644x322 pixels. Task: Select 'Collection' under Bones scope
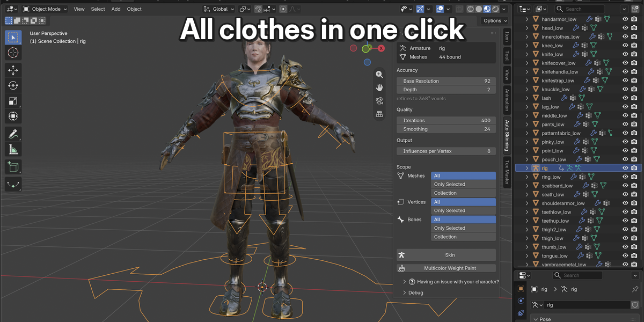coord(463,237)
